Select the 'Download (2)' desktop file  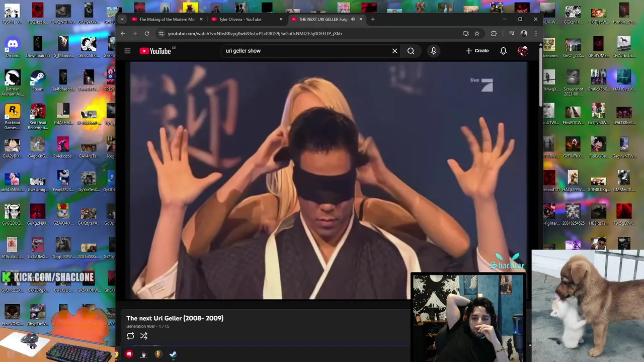(x=38, y=47)
